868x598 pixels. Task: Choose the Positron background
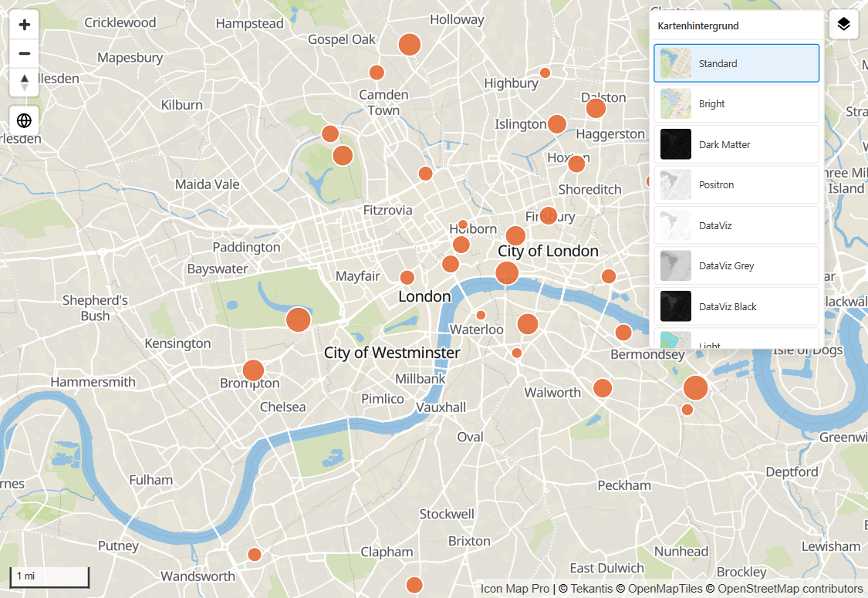(736, 184)
